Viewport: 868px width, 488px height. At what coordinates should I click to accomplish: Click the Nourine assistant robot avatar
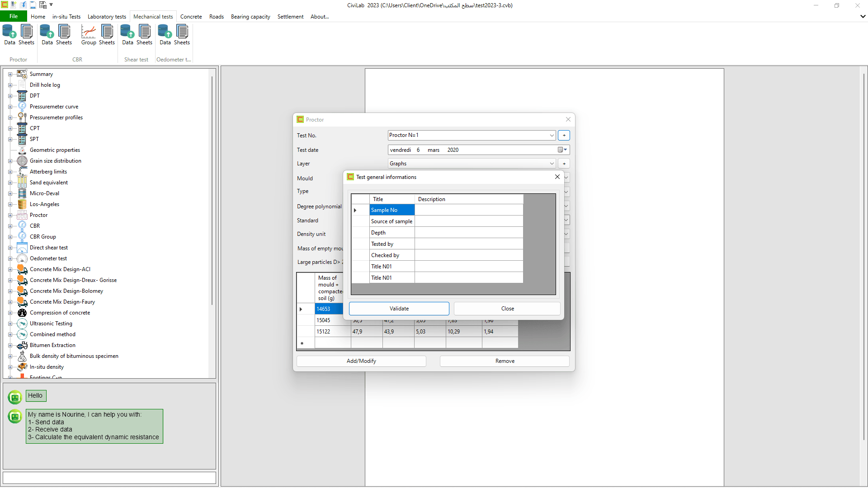point(15,397)
